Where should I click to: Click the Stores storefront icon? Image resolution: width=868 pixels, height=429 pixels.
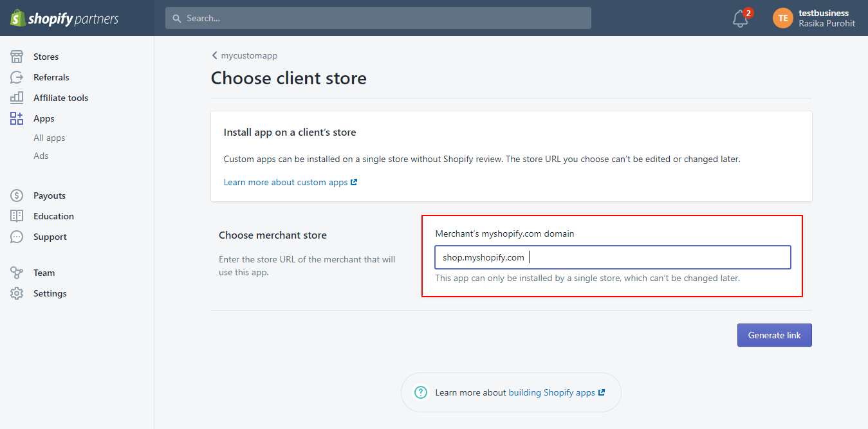click(x=17, y=57)
